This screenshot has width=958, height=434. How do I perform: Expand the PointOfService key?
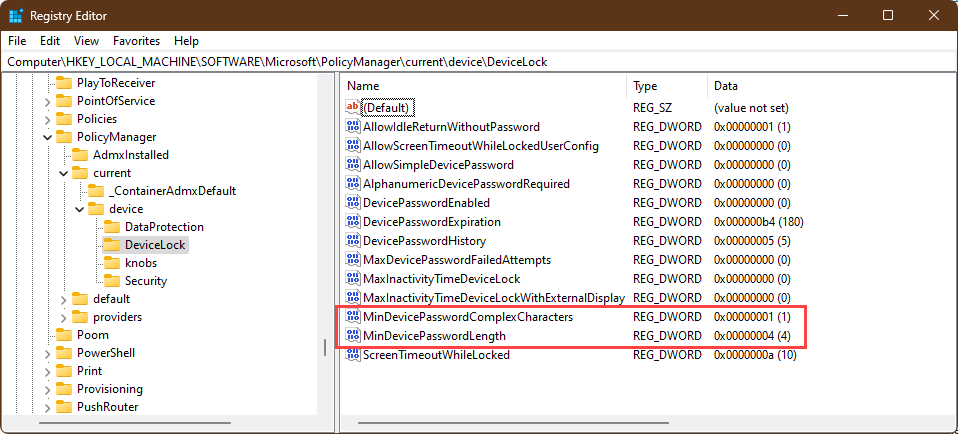coord(47,101)
